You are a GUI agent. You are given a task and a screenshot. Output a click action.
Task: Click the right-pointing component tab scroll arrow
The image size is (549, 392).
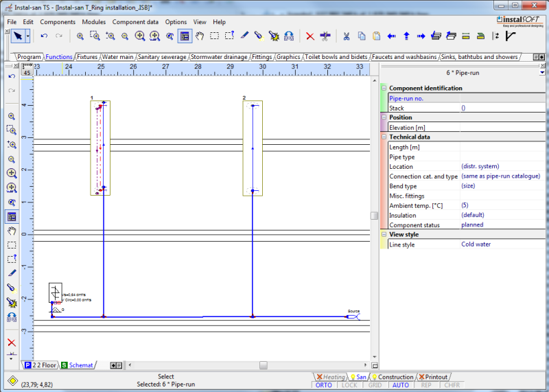tap(542, 57)
